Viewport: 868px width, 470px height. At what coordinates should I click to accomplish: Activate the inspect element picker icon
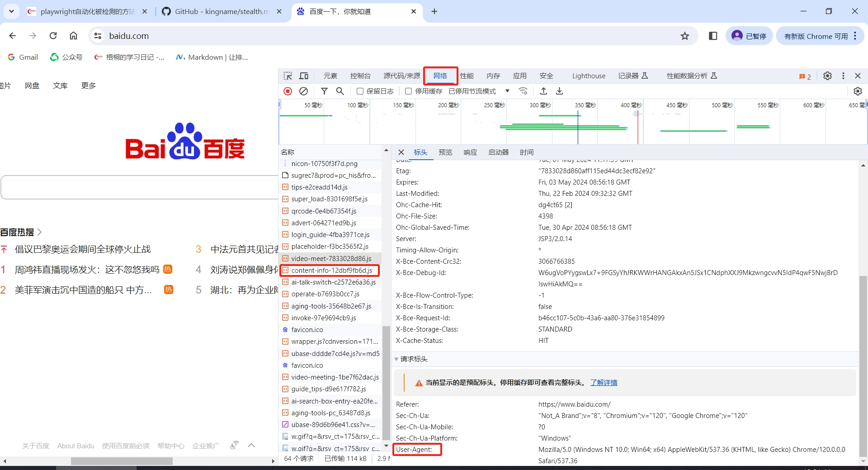(288, 76)
